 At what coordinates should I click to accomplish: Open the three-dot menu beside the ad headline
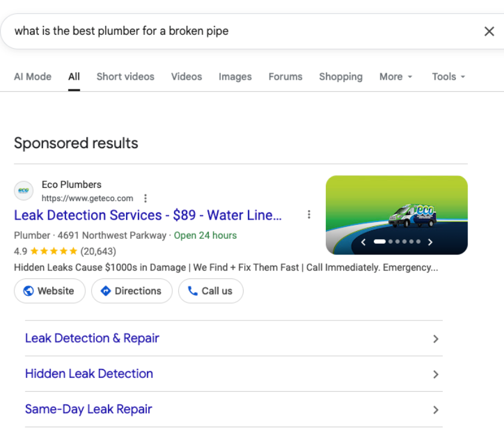[309, 214]
